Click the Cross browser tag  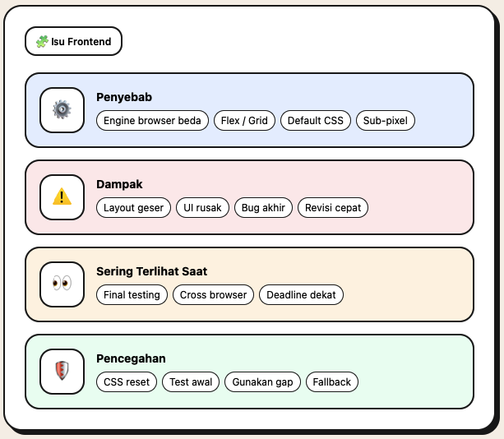point(214,295)
